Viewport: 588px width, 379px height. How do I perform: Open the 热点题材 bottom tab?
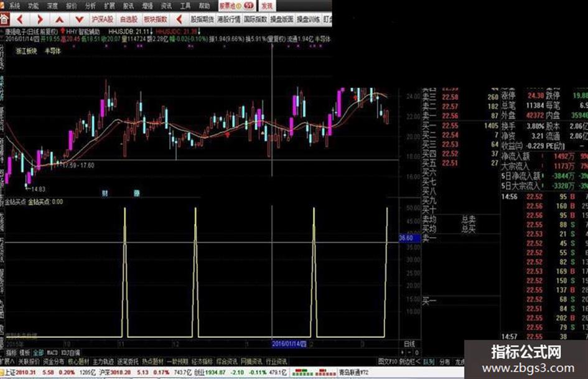152,362
